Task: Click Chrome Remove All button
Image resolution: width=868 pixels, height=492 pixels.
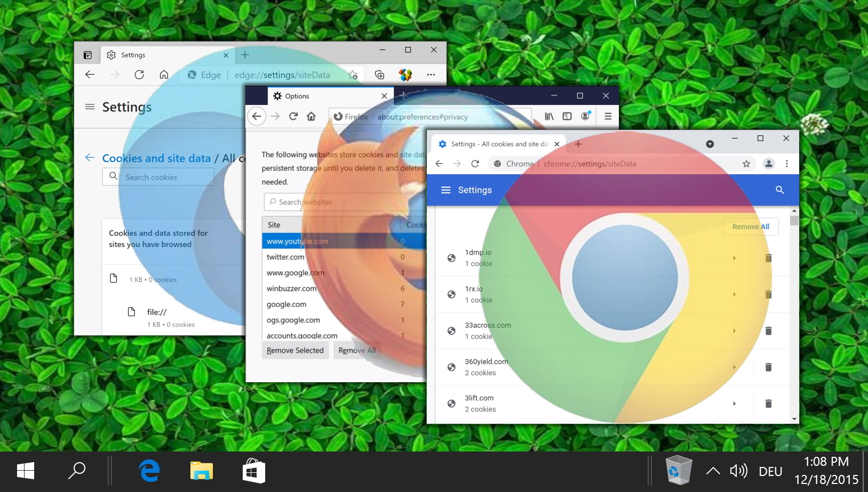Action: (751, 227)
